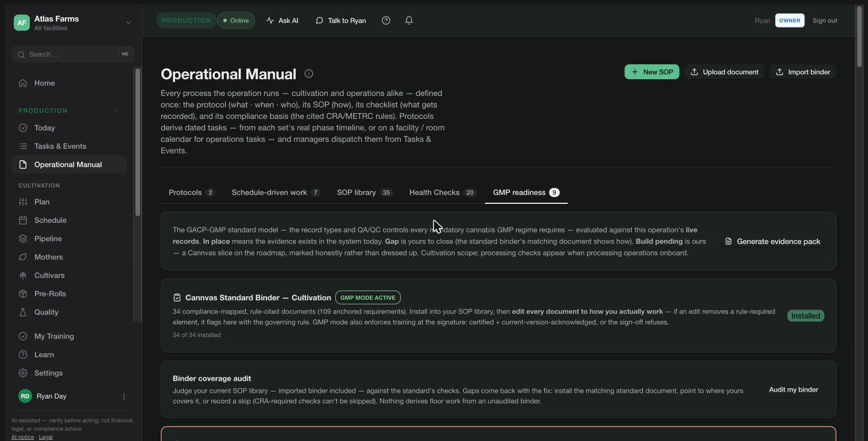
Task: Click Upload document button
Action: [x=724, y=72]
